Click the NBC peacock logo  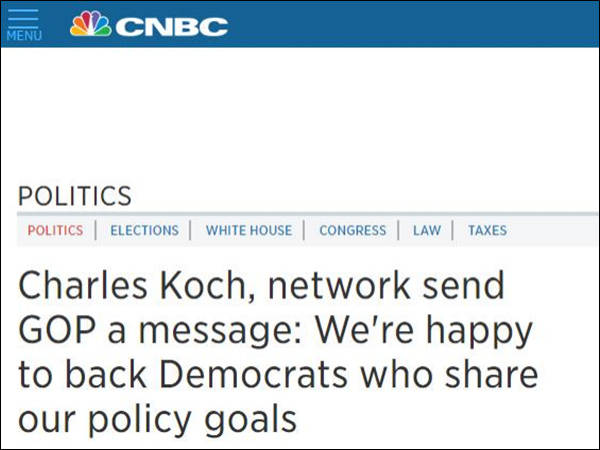pyautogui.click(x=90, y=24)
